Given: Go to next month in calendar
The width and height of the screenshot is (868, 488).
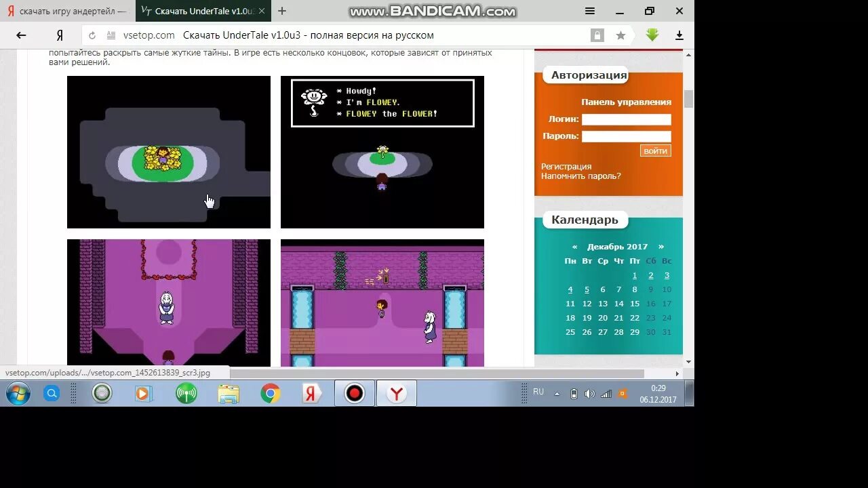Looking at the screenshot, I should 661,247.
